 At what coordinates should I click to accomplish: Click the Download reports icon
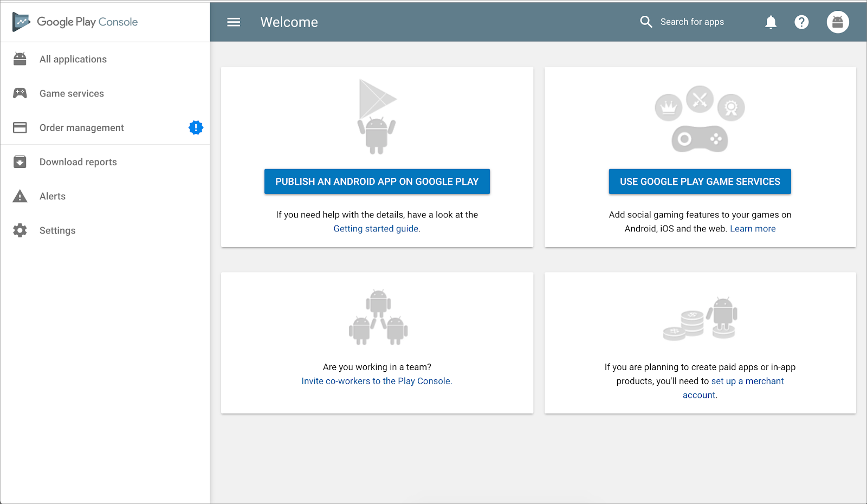(20, 162)
